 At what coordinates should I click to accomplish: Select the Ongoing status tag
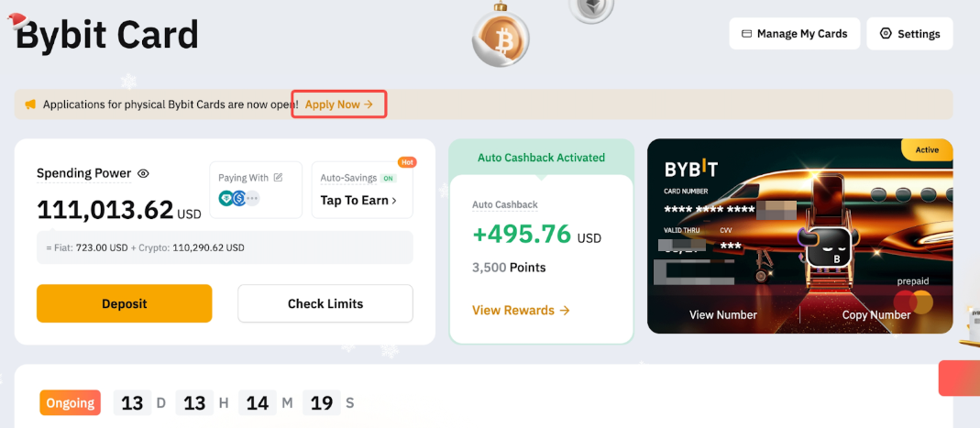(x=70, y=403)
